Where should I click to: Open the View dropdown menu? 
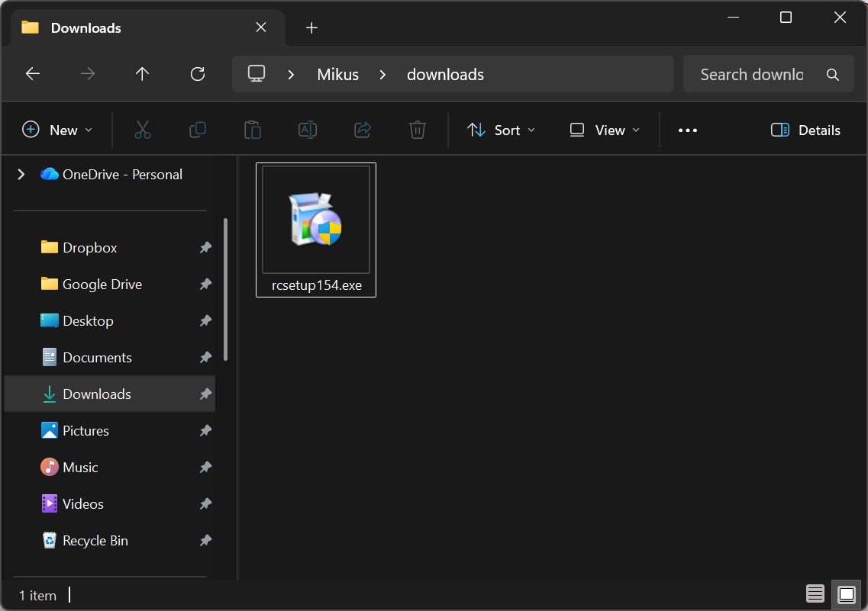pyautogui.click(x=605, y=130)
